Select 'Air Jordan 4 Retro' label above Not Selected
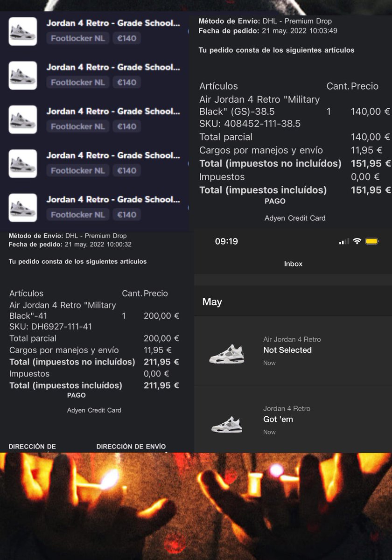Screen dimensions: 392x560 pyautogui.click(x=292, y=339)
